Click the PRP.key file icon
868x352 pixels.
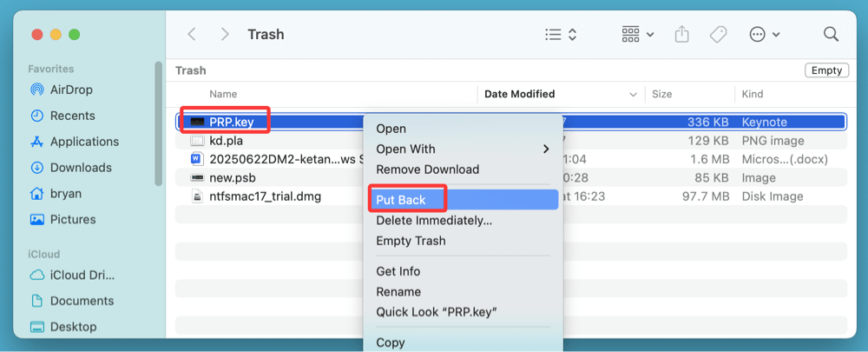[x=197, y=122]
